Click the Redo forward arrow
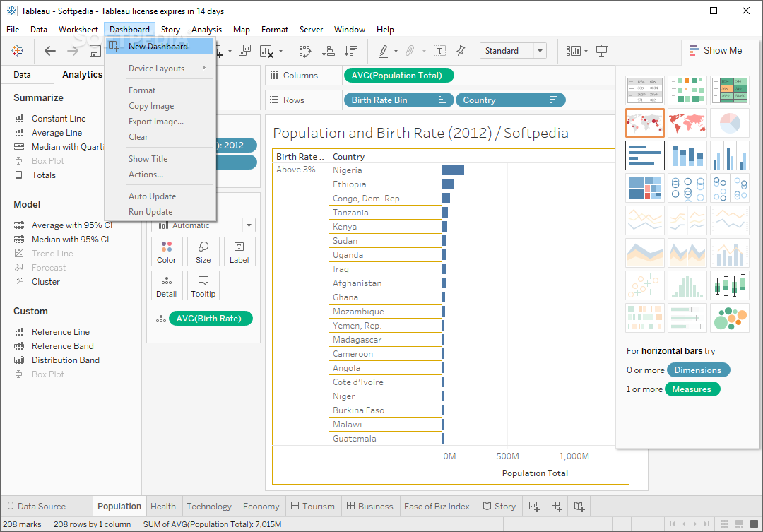Image resolution: width=763 pixels, height=532 pixels. (73, 51)
